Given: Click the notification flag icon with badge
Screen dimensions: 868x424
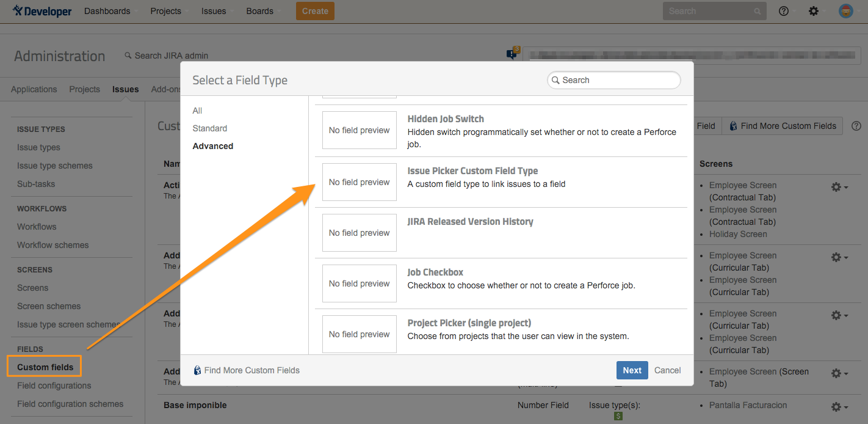Looking at the screenshot, I should [513, 54].
